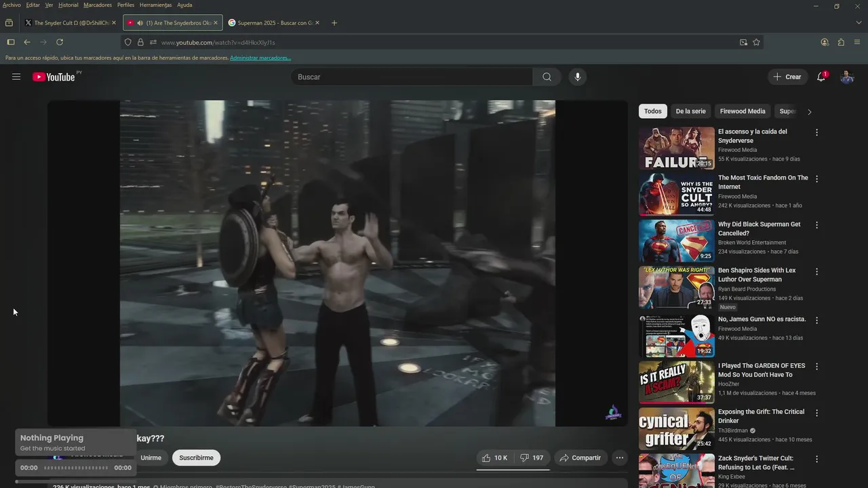Open 'Is it really a scam?' thumbnail
The image size is (868, 488).
(x=677, y=382)
